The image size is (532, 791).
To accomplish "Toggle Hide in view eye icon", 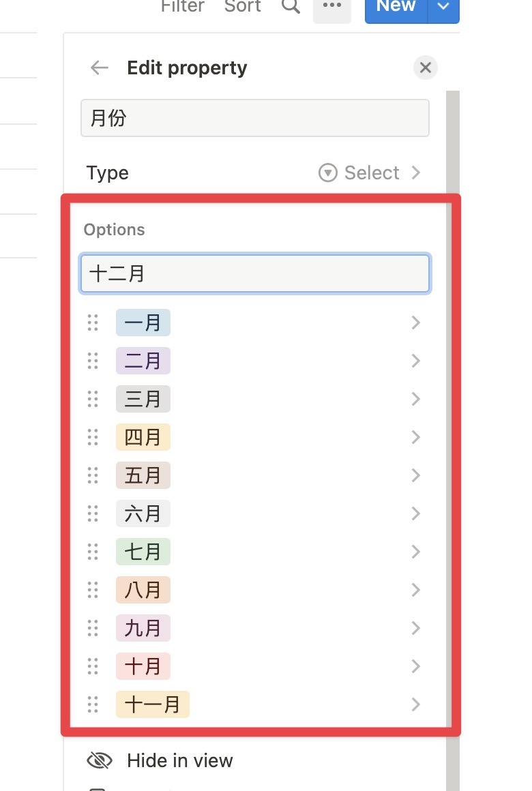I will (100, 760).
